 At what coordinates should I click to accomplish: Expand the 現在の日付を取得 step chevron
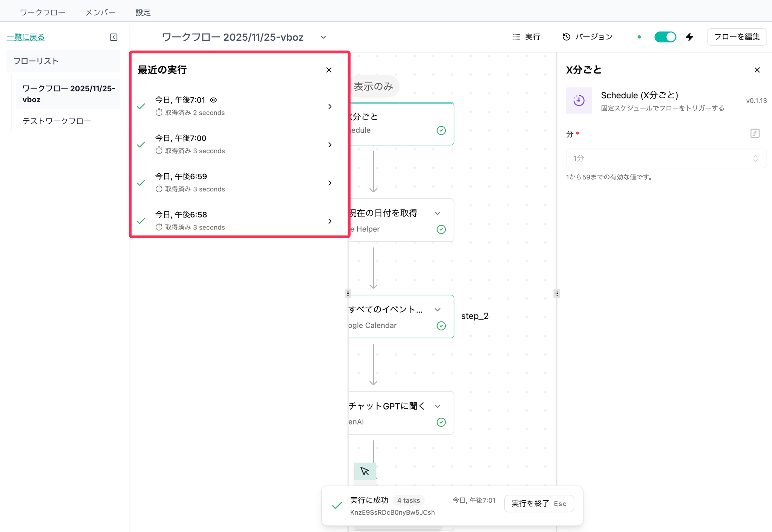pos(437,213)
